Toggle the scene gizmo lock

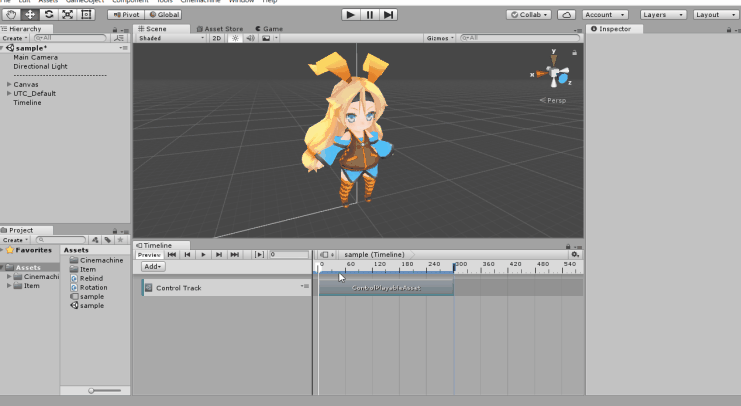click(x=575, y=52)
